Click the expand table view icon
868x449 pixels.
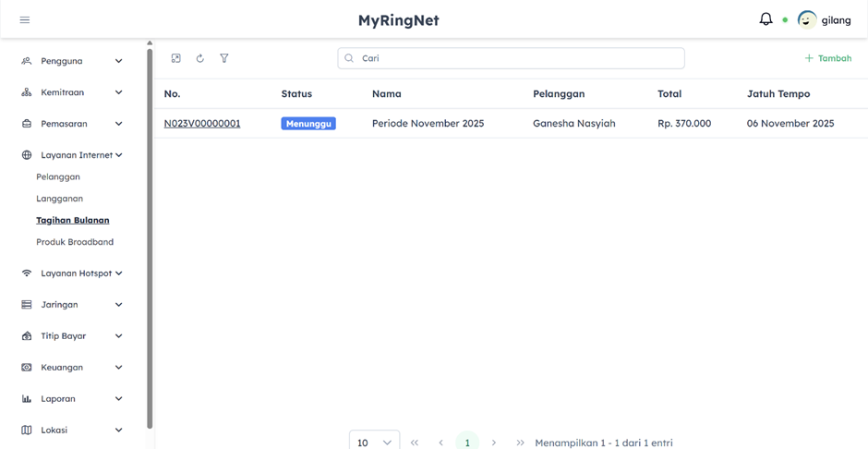(176, 58)
